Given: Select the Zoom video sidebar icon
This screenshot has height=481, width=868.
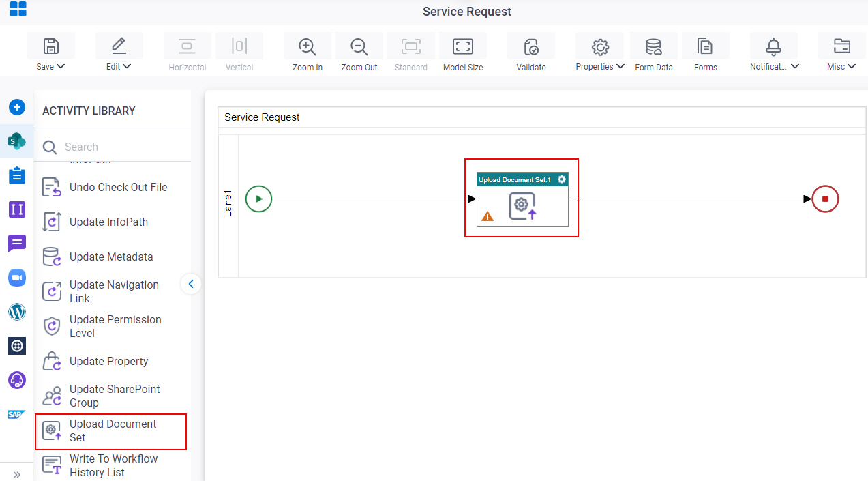Looking at the screenshot, I should [x=17, y=278].
